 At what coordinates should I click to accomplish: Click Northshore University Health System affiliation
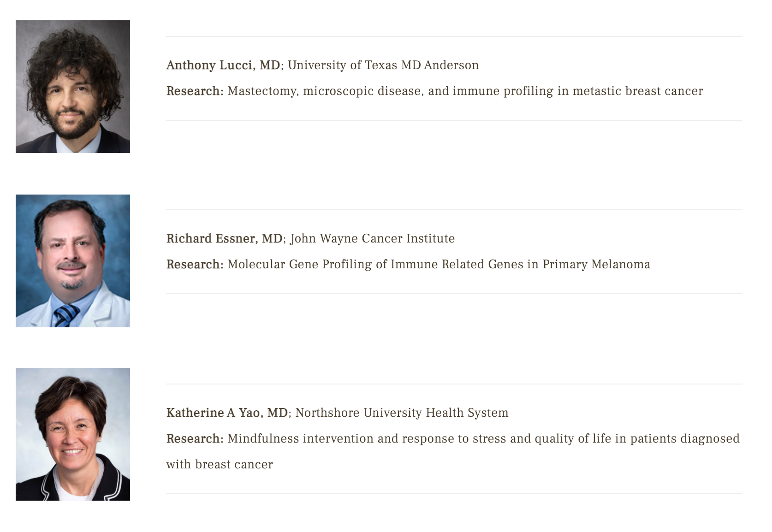[x=402, y=413]
